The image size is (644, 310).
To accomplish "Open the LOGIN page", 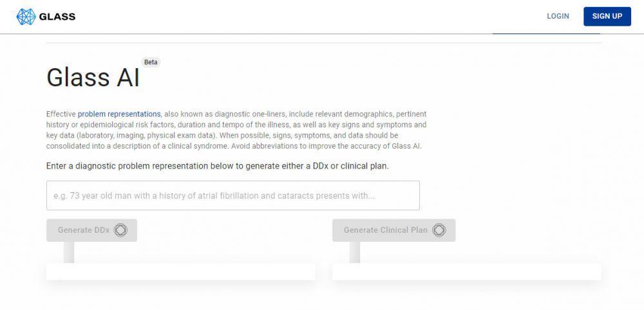I will (x=558, y=17).
